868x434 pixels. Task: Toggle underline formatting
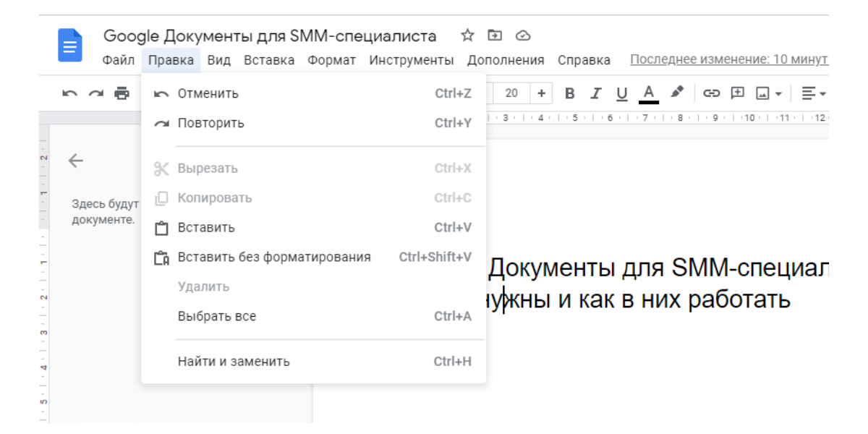coord(621,93)
